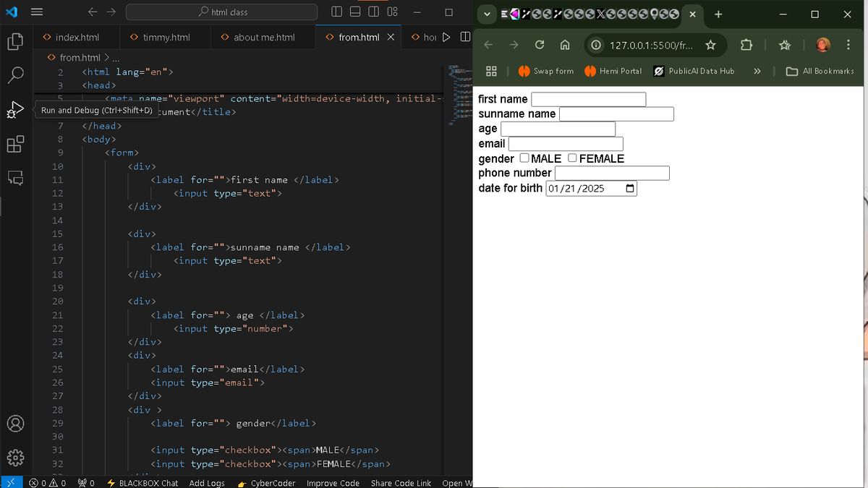
Task: Click the 'html class' command search box
Action: (x=221, y=12)
